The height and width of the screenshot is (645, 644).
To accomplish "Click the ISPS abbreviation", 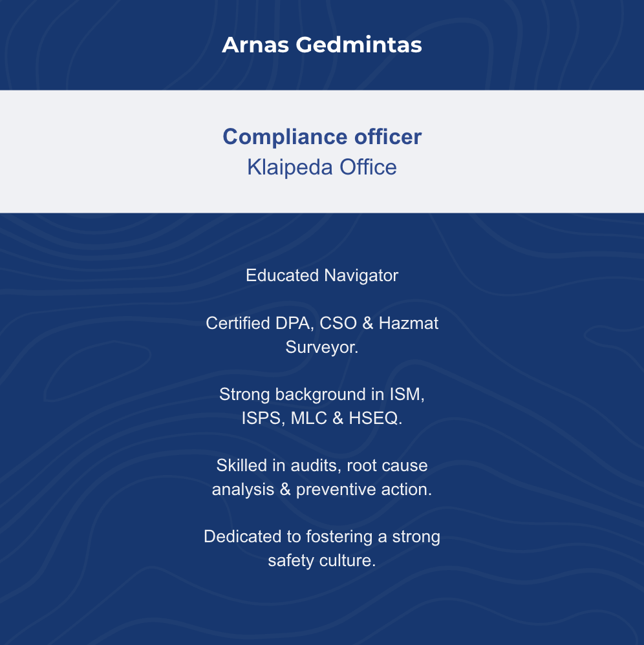I will pyautogui.click(x=263, y=418).
